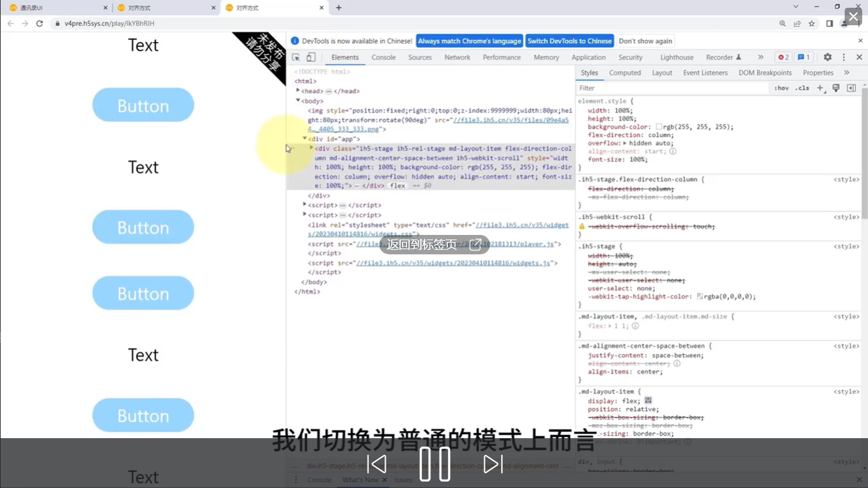The height and width of the screenshot is (488, 868).
Task: Switch to the Console panel
Action: (x=383, y=57)
